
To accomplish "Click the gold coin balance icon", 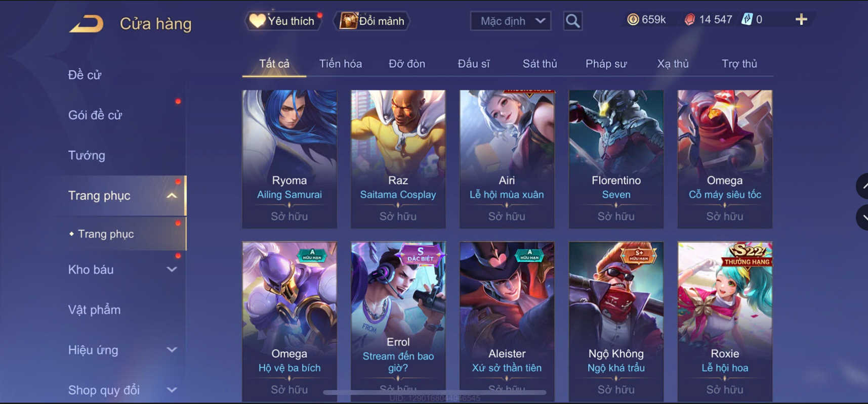I will pos(633,20).
